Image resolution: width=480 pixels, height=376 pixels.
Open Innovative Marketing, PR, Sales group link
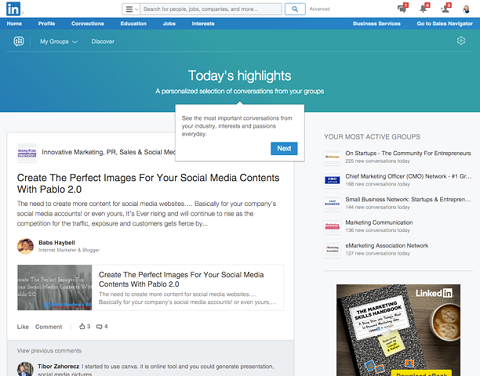point(108,152)
